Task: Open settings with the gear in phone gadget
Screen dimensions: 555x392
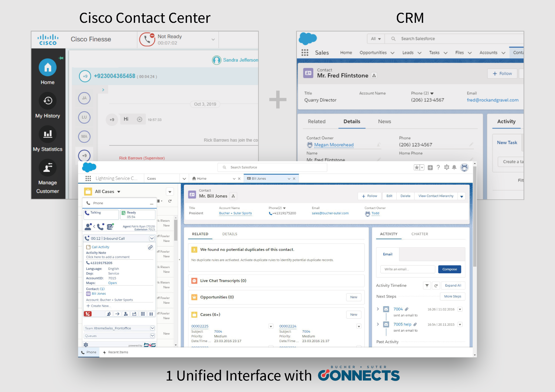Action: 86,345
